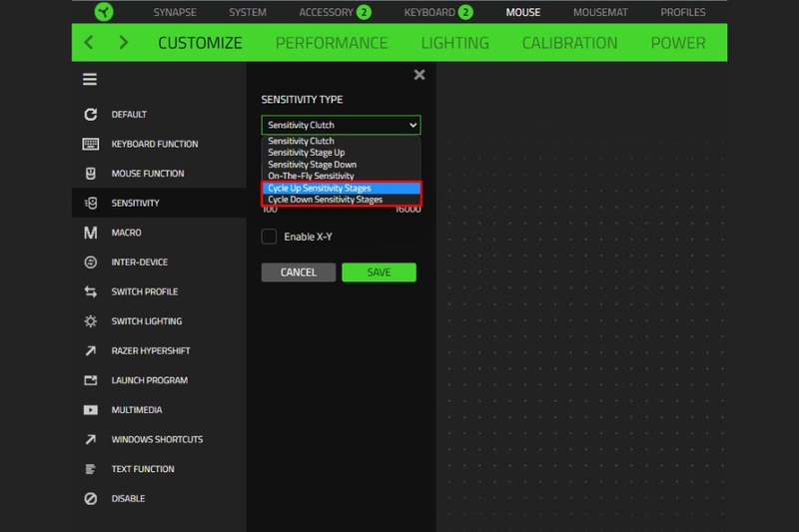799x532 pixels.
Task: Enable the X-Y checkbox
Action: pos(269,237)
